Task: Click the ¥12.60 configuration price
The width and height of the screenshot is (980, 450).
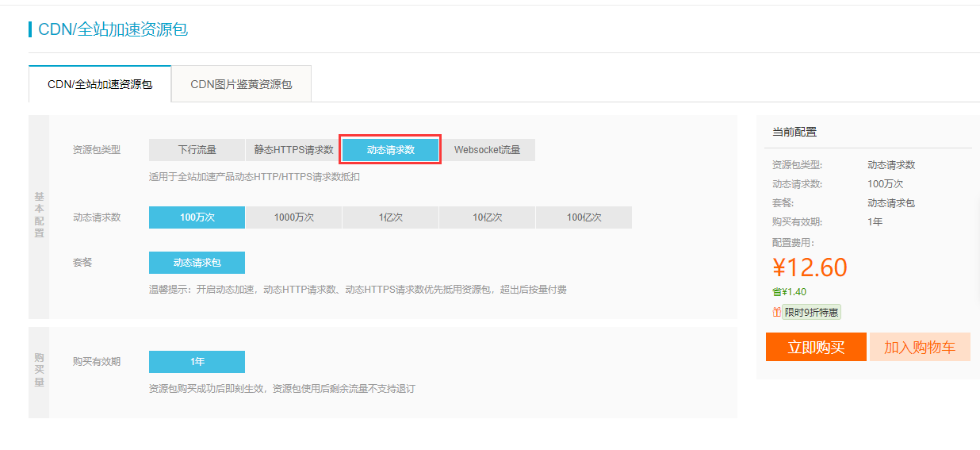Action: tap(810, 267)
